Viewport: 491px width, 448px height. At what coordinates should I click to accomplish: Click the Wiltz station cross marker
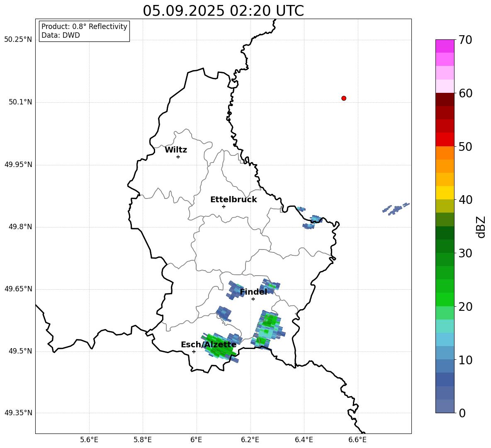[x=178, y=157]
